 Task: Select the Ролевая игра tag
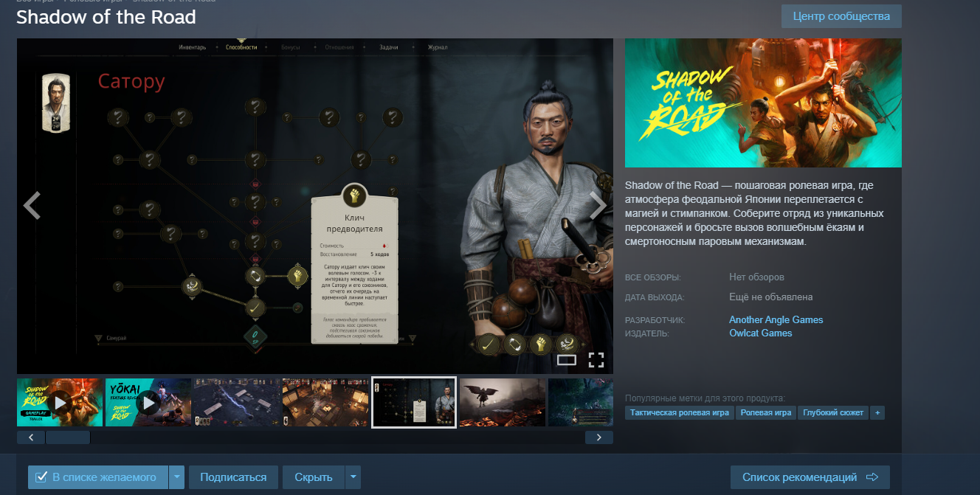[766, 412]
